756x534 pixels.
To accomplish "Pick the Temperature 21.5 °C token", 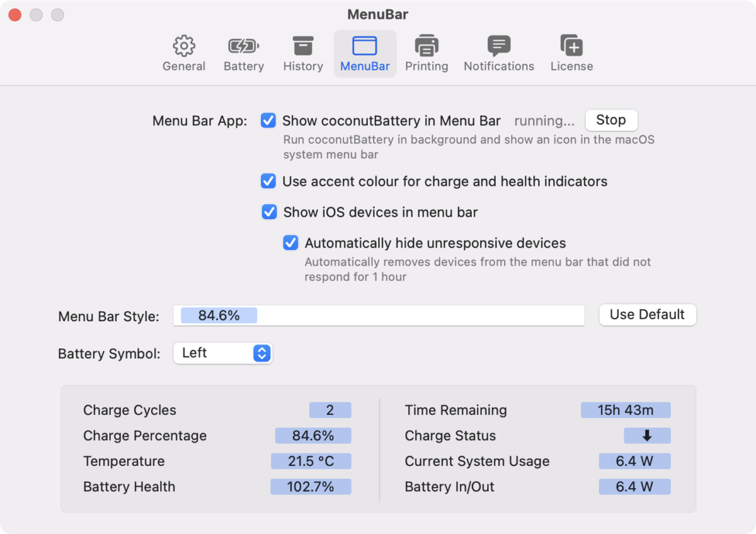I will click(311, 461).
